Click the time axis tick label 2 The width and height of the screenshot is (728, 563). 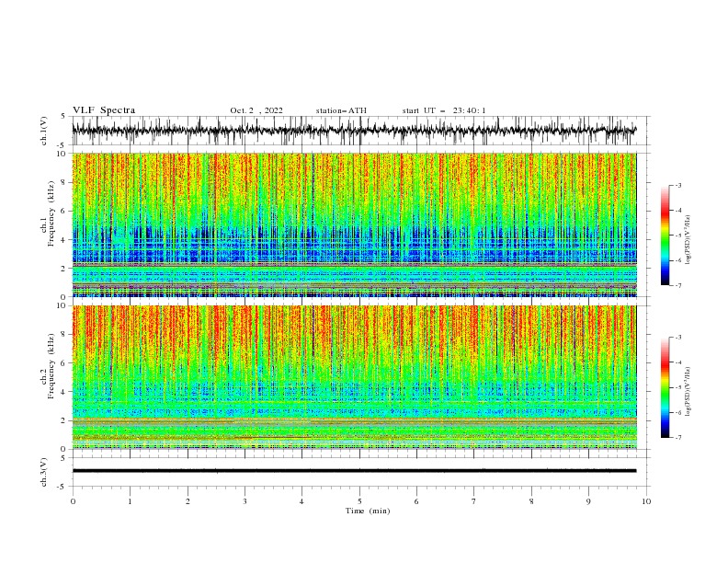[188, 501]
